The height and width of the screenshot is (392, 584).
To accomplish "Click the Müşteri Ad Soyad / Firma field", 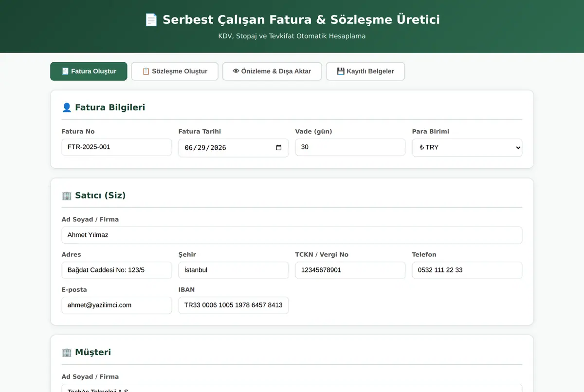I will (292, 388).
